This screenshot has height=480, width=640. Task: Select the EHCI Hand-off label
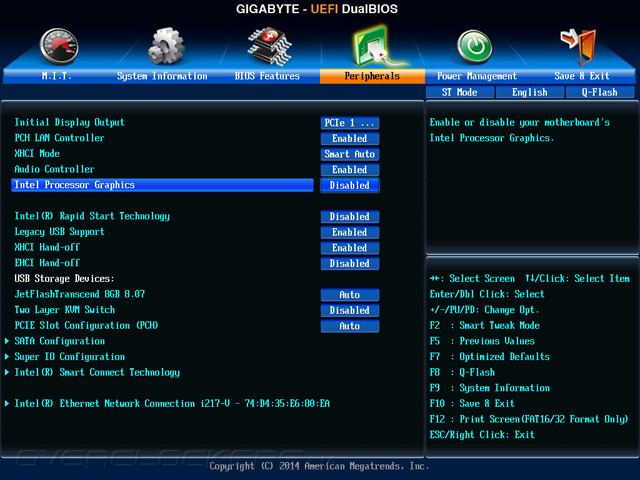tap(47, 263)
